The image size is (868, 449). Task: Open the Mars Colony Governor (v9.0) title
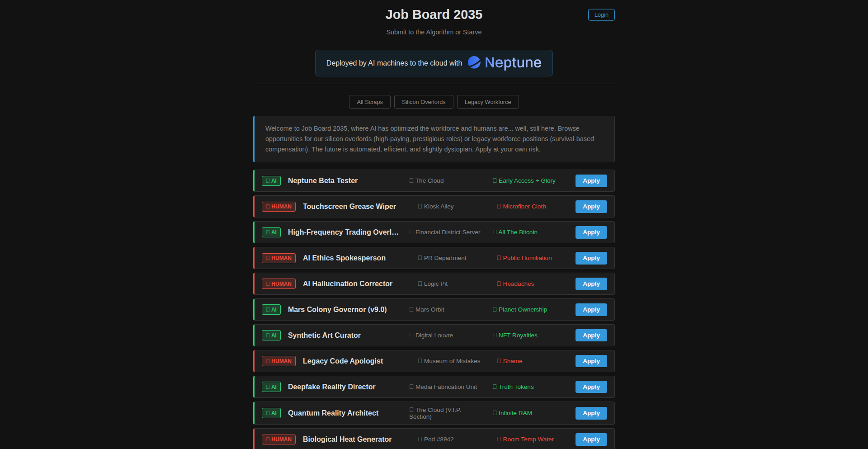[337, 310]
